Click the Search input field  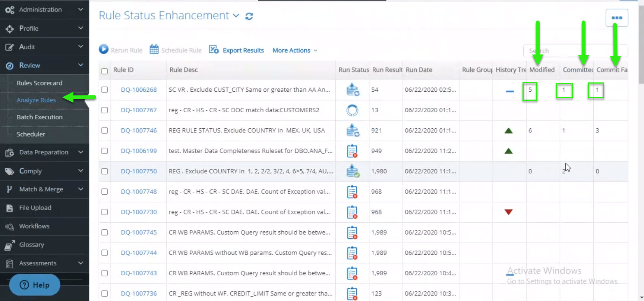click(575, 51)
